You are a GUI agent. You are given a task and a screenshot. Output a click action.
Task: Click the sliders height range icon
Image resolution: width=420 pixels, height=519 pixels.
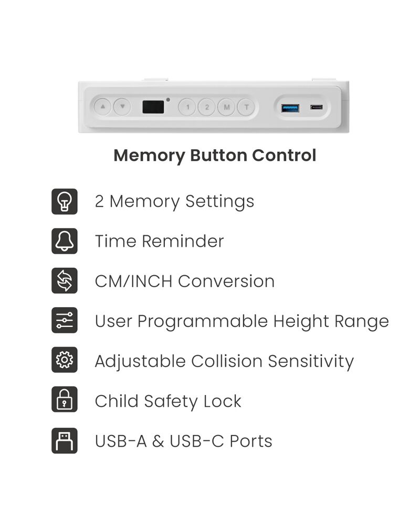point(65,320)
